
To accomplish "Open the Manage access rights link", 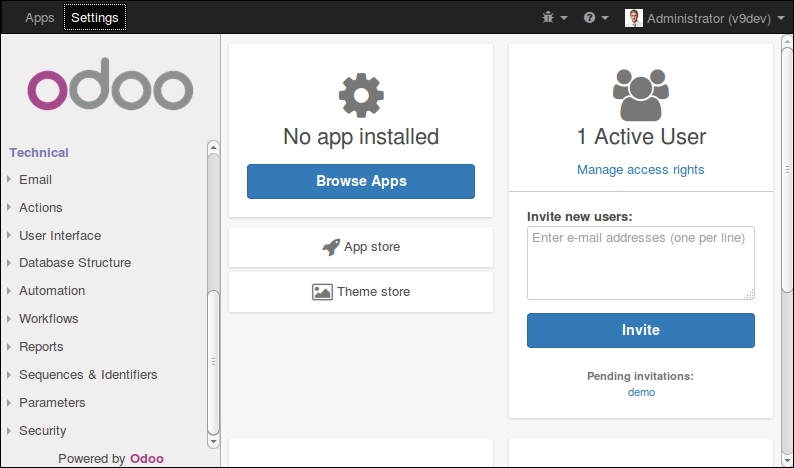I will pyautogui.click(x=641, y=170).
